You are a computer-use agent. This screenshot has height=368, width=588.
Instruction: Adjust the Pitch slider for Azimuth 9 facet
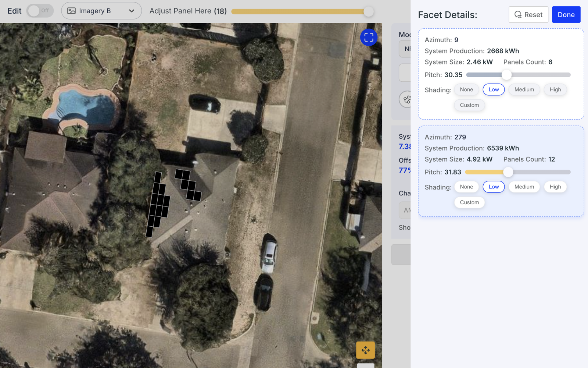[x=507, y=75]
